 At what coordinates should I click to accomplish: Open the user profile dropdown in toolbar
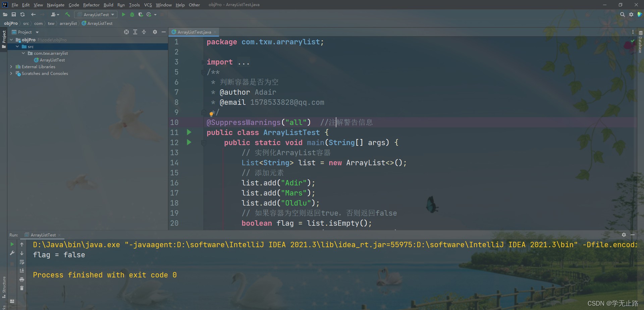pos(55,14)
